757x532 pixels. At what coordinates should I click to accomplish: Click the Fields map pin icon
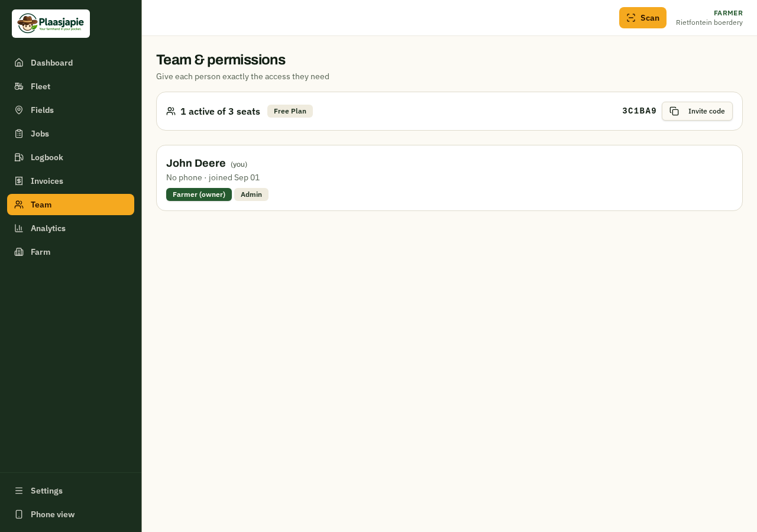coord(19,110)
